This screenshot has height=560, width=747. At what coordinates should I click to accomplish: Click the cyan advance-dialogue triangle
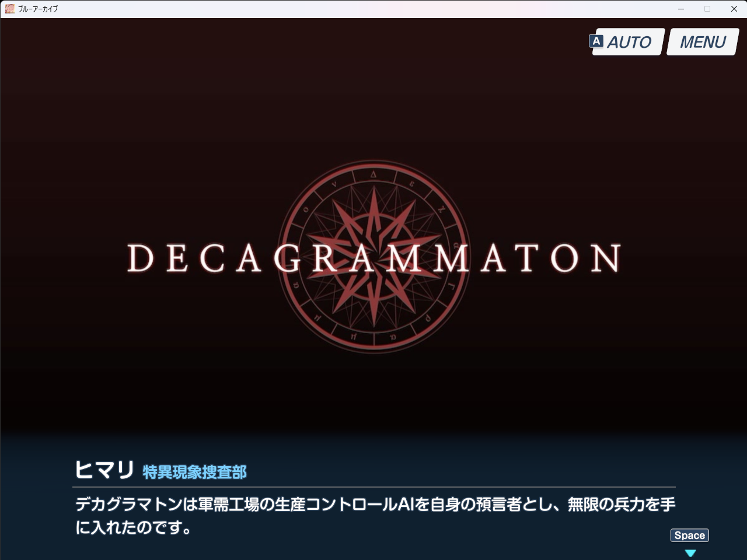pos(690,552)
